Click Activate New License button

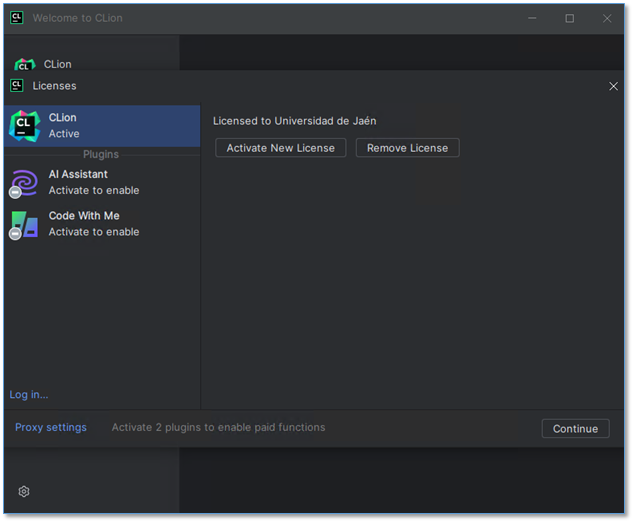coord(281,148)
